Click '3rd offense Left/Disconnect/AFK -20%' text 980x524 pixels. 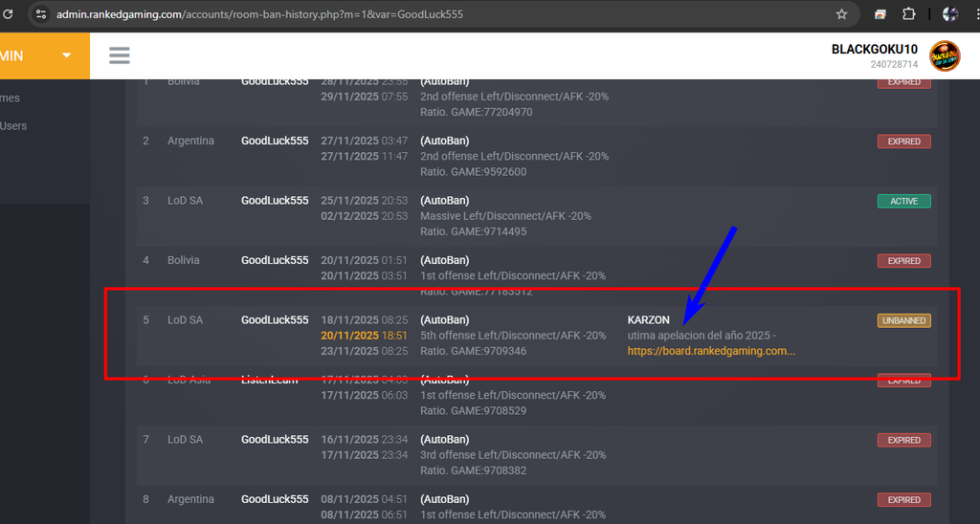(x=513, y=454)
